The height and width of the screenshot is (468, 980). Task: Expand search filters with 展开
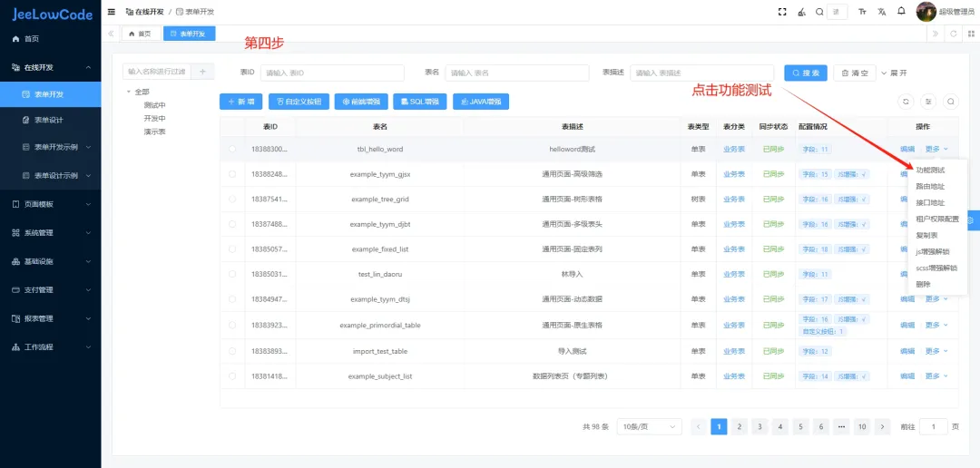click(894, 73)
